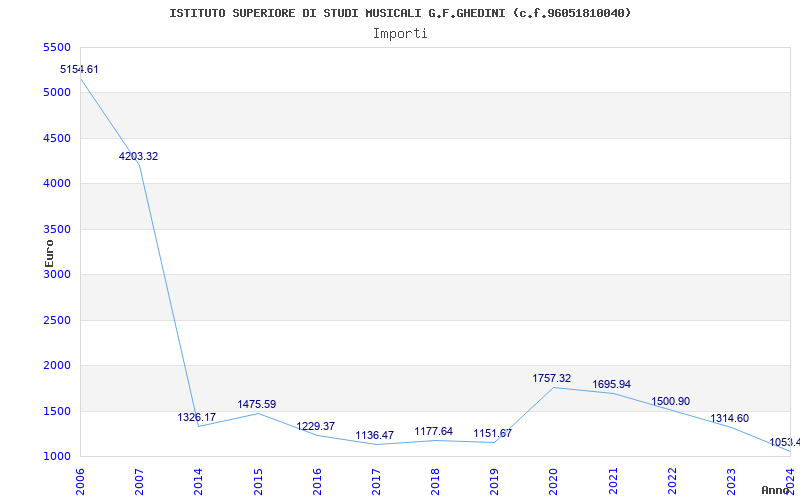Click the 2023 x-axis year label
The width and height of the screenshot is (800, 500).
click(x=731, y=481)
